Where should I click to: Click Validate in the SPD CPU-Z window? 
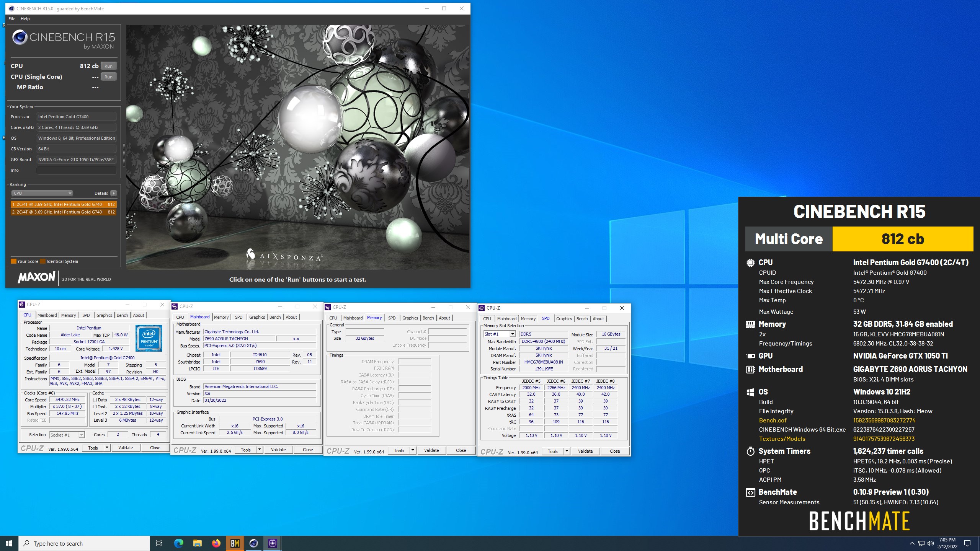coord(585,451)
